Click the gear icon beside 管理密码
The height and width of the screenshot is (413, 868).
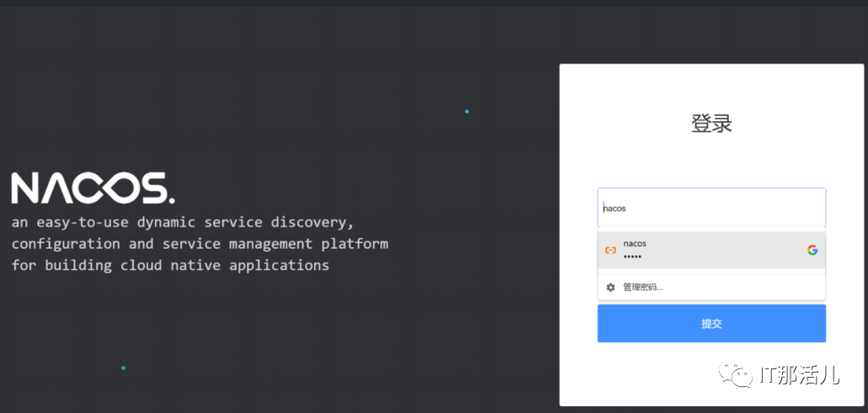point(610,288)
